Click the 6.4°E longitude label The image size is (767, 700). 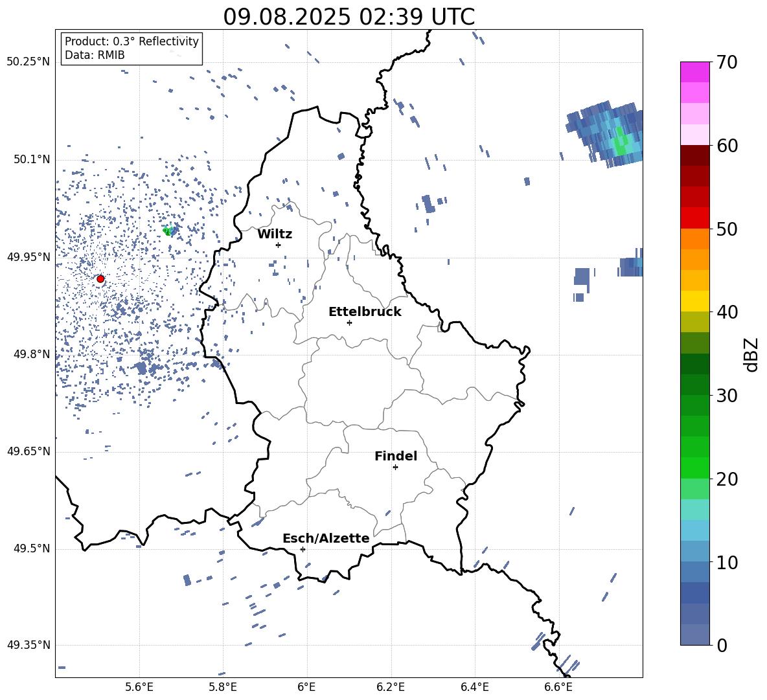point(474,687)
